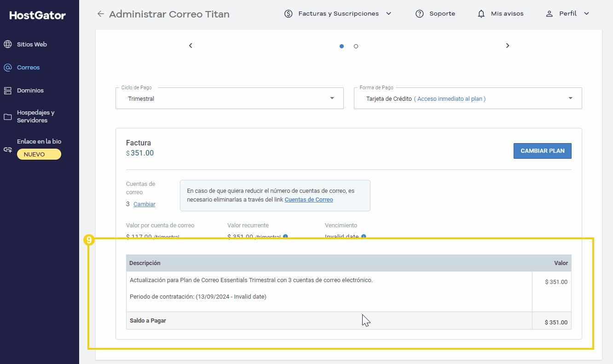The image size is (613, 364).
Task: Click the HostGator logo
Action: 38,15
